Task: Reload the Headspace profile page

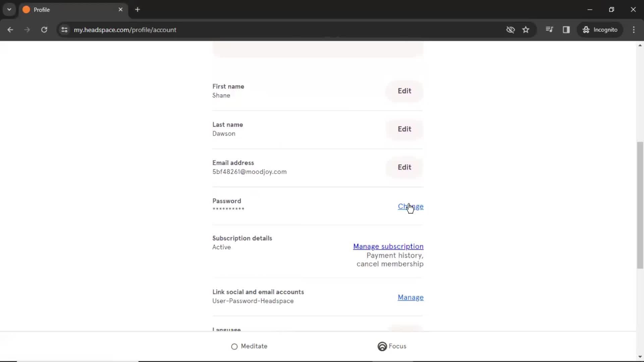Action: click(x=44, y=29)
